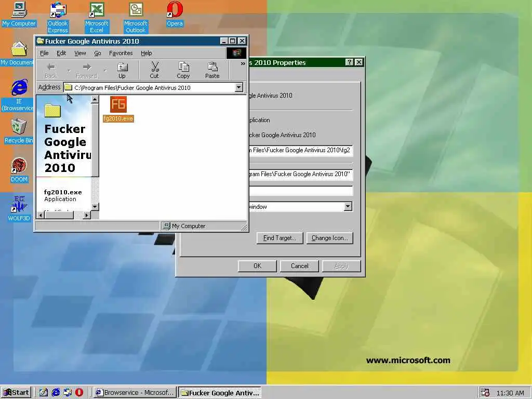This screenshot has width=532, height=399.
Task: Open My Documents desktop folder
Action: (17, 54)
